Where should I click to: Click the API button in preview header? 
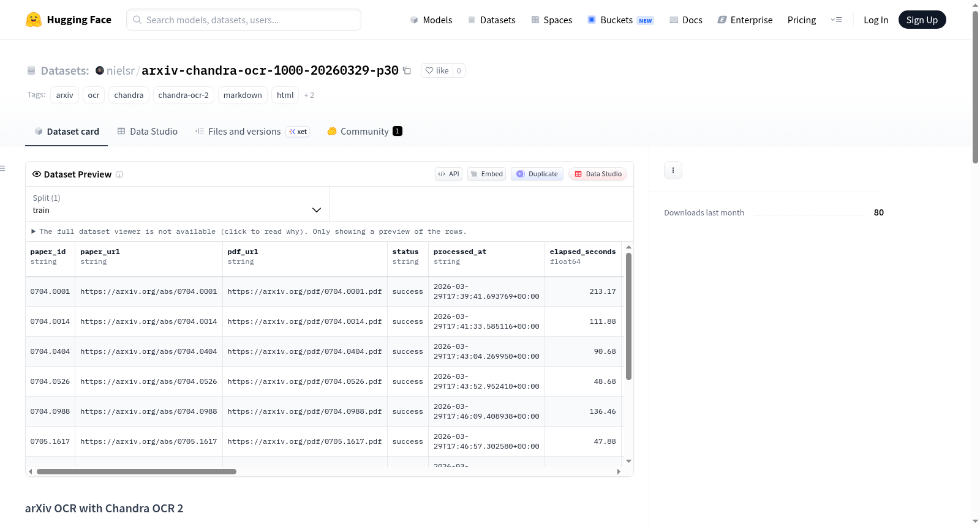pyautogui.click(x=449, y=174)
